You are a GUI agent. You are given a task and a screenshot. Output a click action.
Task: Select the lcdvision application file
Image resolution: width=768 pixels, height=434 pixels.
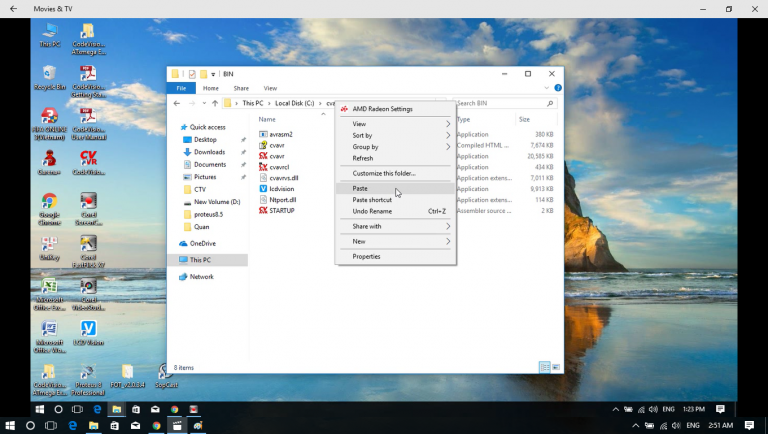pos(282,188)
